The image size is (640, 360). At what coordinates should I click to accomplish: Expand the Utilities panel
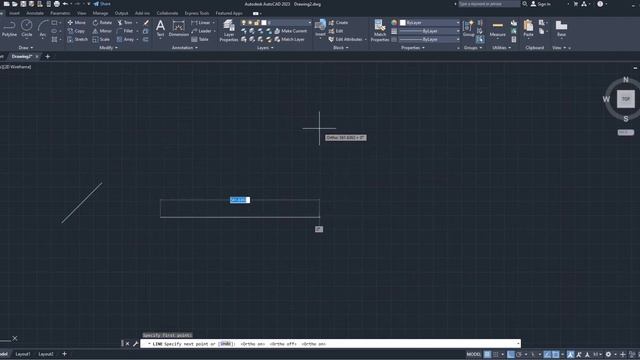coord(501,48)
